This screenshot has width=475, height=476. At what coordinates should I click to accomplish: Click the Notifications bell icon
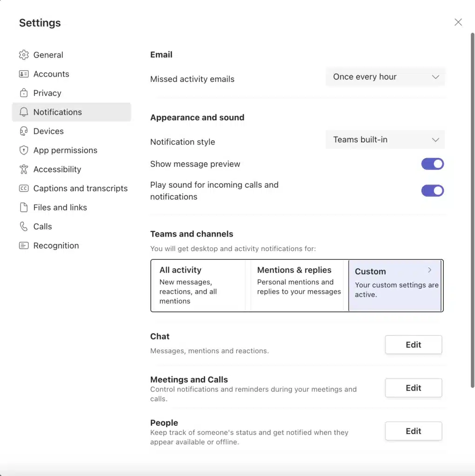point(24,112)
